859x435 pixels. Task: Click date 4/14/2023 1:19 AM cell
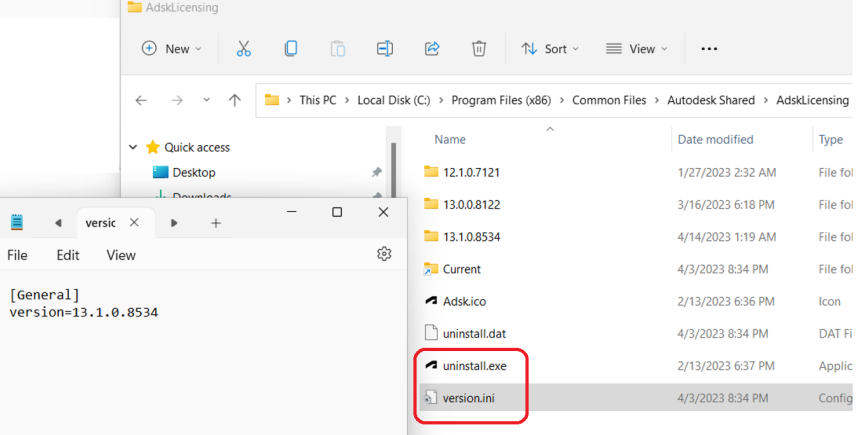[x=726, y=237]
